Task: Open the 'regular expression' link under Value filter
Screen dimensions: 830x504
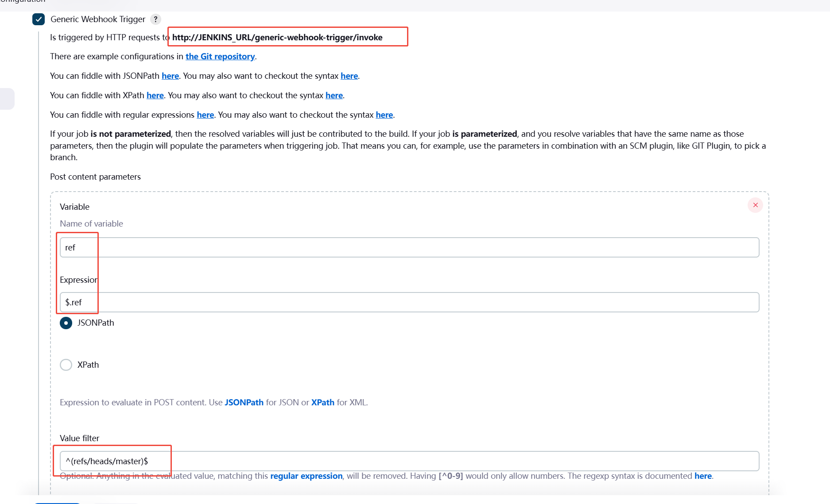Action: 306,476
